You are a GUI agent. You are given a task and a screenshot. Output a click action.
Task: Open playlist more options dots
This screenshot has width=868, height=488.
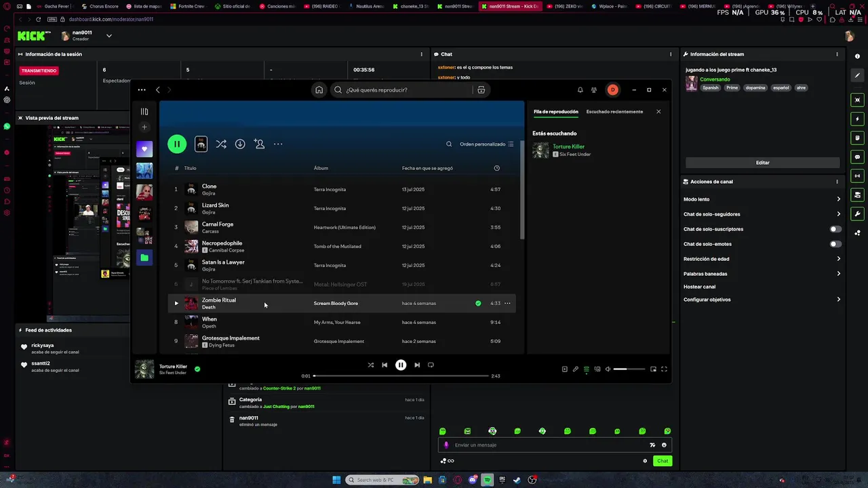click(x=278, y=144)
